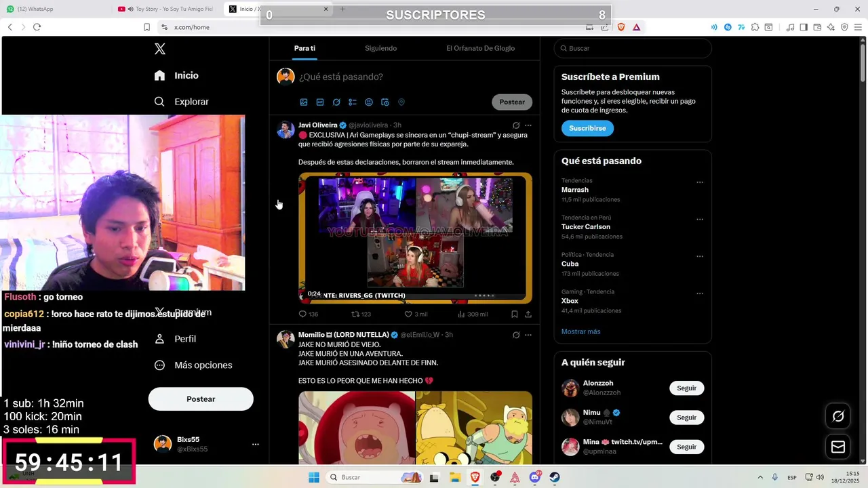
Task: Open Momilio post's more options
Action: click(x=528, y=335)
